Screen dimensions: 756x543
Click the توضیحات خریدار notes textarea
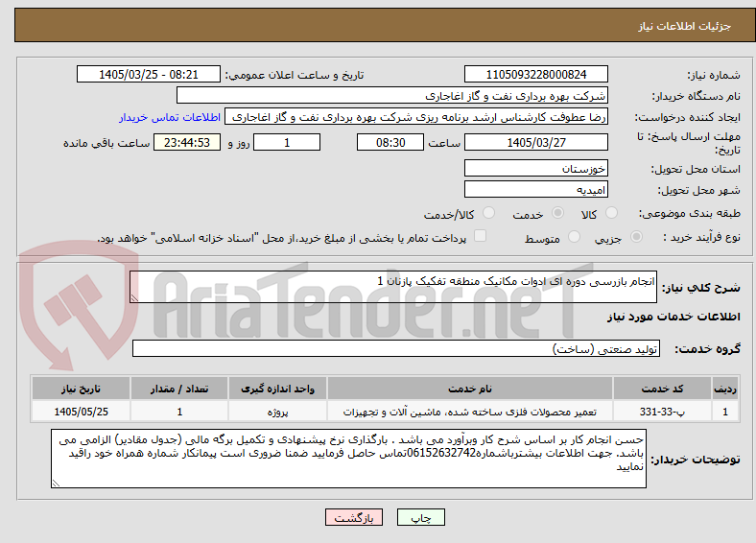tap(348, 459)
